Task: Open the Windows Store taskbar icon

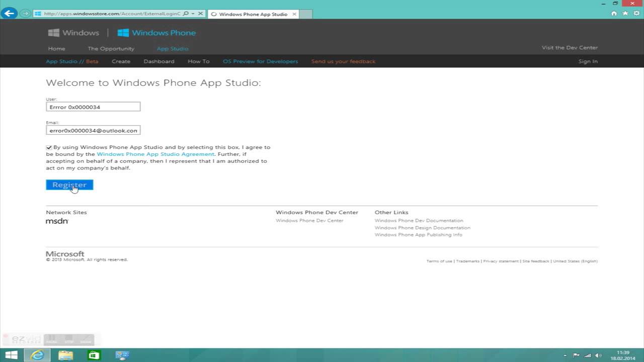Action: pos(94,355)
